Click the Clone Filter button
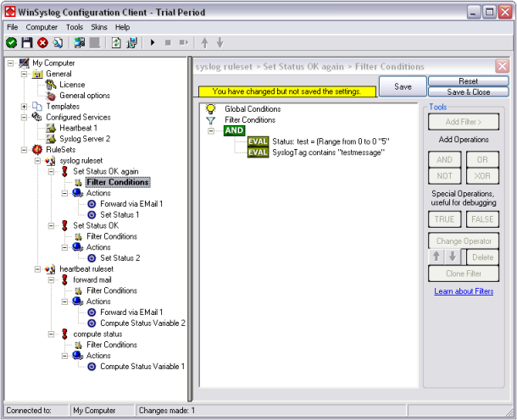517x420 pixels. (464, 274)
